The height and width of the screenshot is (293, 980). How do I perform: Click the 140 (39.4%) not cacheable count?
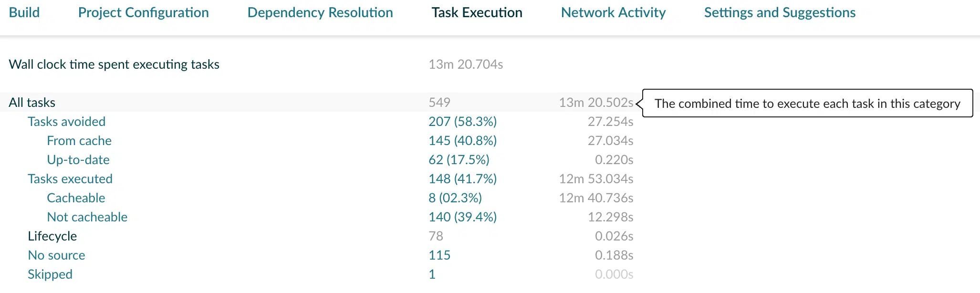(462, 217)
